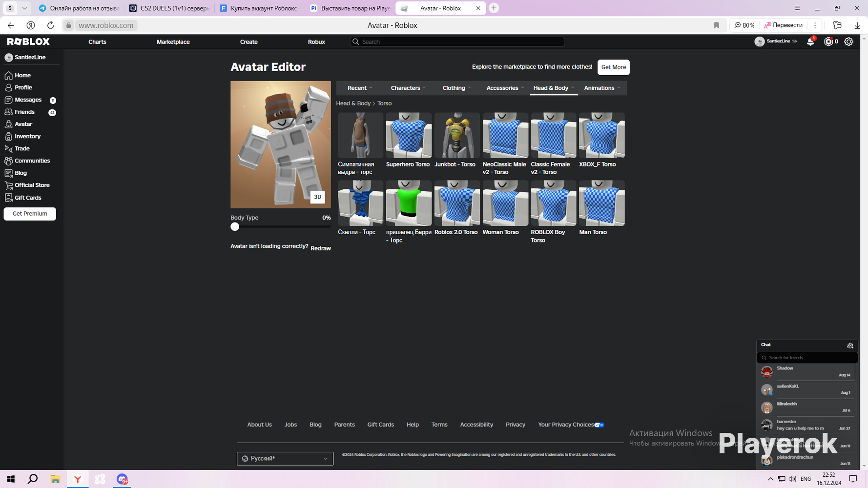Open chat with Shadow
Image resolution: width=868 pixels, height=488 pixels.
tap(807, 372)
